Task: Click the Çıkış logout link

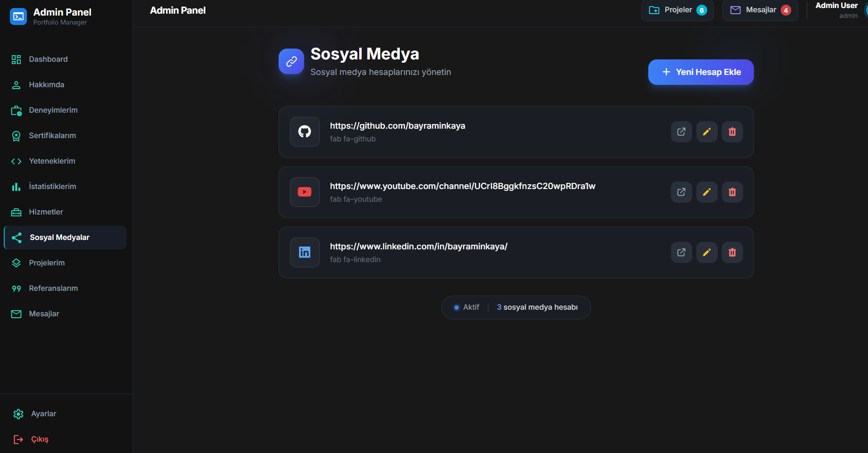Action: tap(66, 439)
